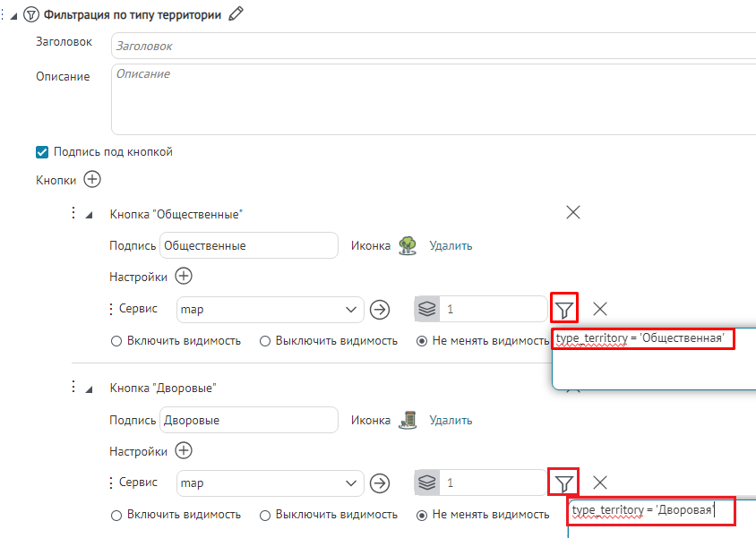The width and height of the screenshot is (756, 538).
Task: Open the filter for the Общественные service row
Action: coord(564,310)
